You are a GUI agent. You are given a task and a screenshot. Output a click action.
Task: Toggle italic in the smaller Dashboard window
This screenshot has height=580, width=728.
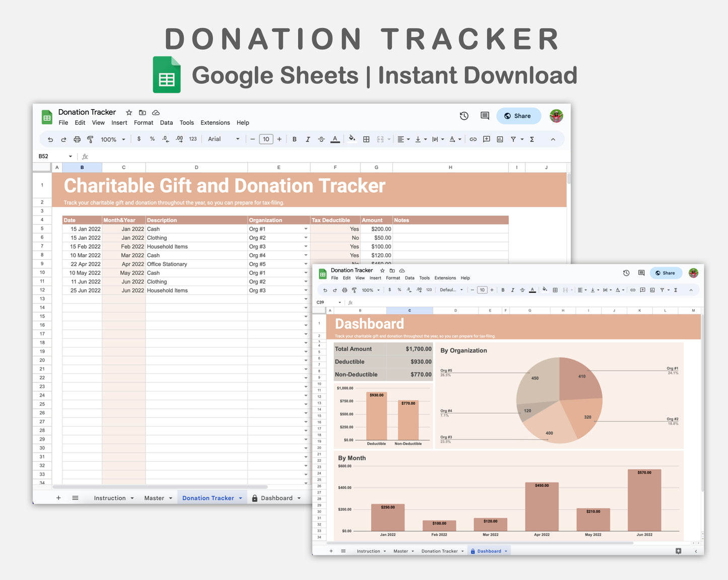pyautogui.click(x=512, y=290)
